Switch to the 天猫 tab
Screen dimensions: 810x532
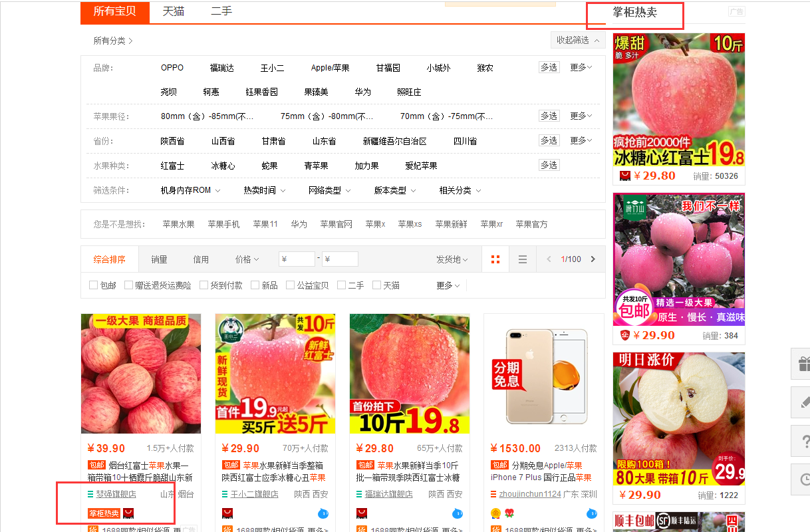click(x=174, y=11)
